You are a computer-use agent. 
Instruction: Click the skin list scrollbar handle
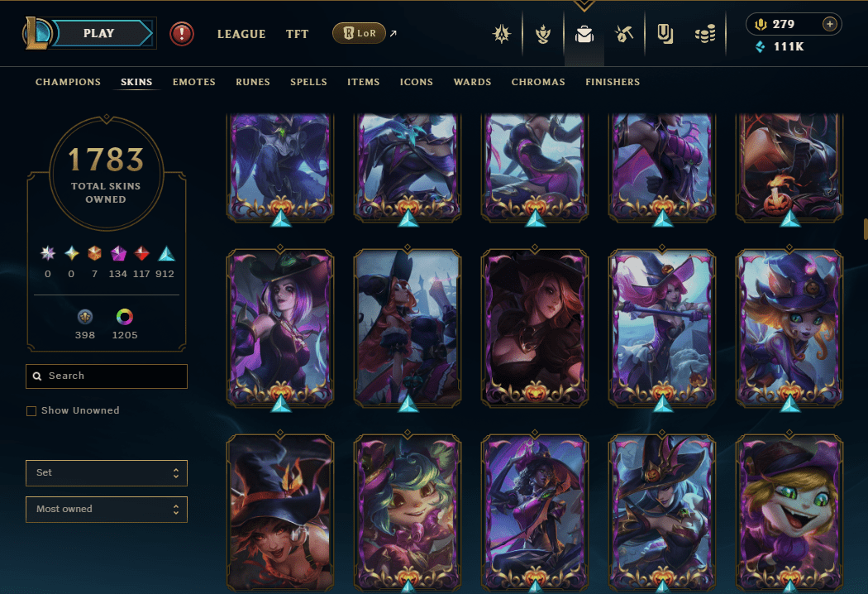[866, 229]
